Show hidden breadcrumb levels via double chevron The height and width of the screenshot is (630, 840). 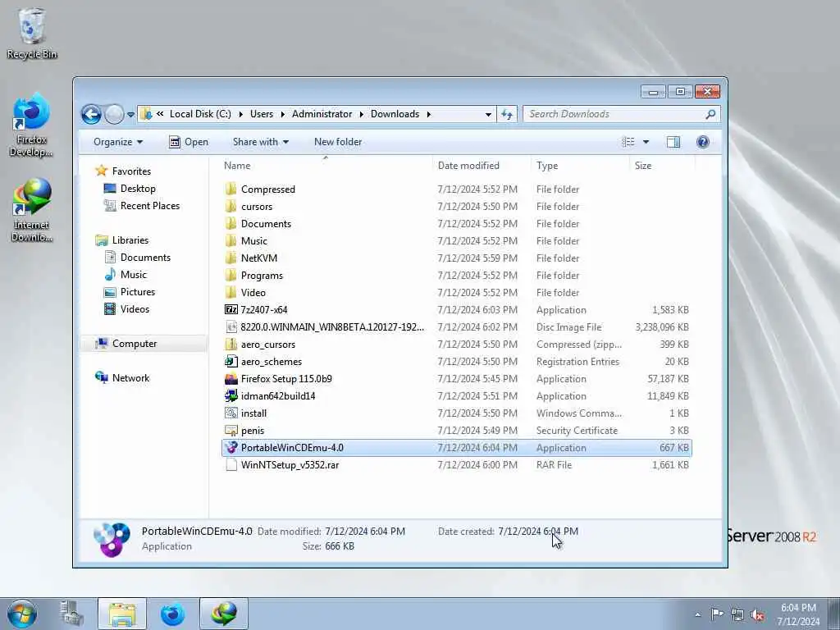(160, 113)
